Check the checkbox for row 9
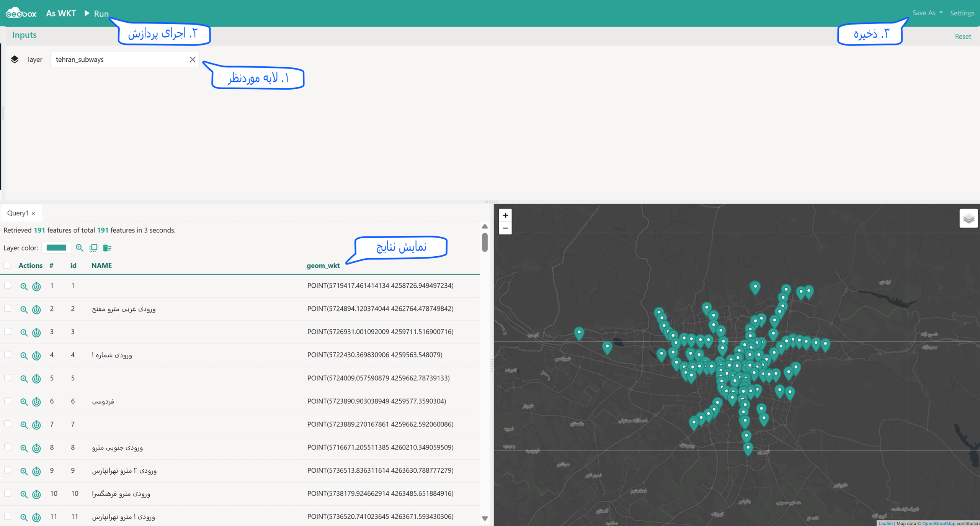The image size is (980, 526). tap(8, 470)
